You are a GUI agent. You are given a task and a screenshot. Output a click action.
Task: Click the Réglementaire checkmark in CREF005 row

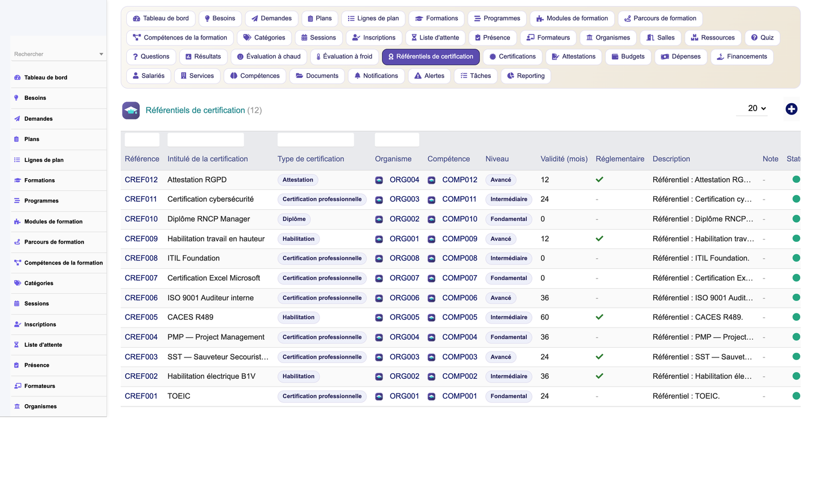600,317
